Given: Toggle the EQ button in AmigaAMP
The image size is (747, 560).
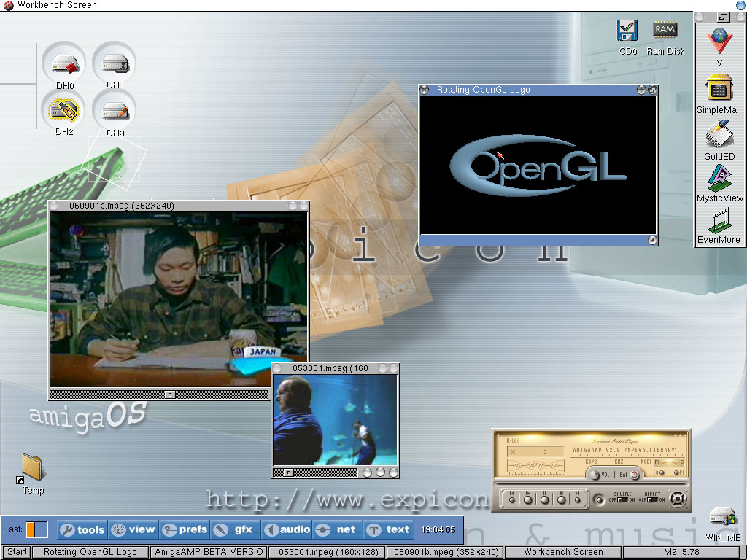Looking at the screenshot, I should coord(660,473).
